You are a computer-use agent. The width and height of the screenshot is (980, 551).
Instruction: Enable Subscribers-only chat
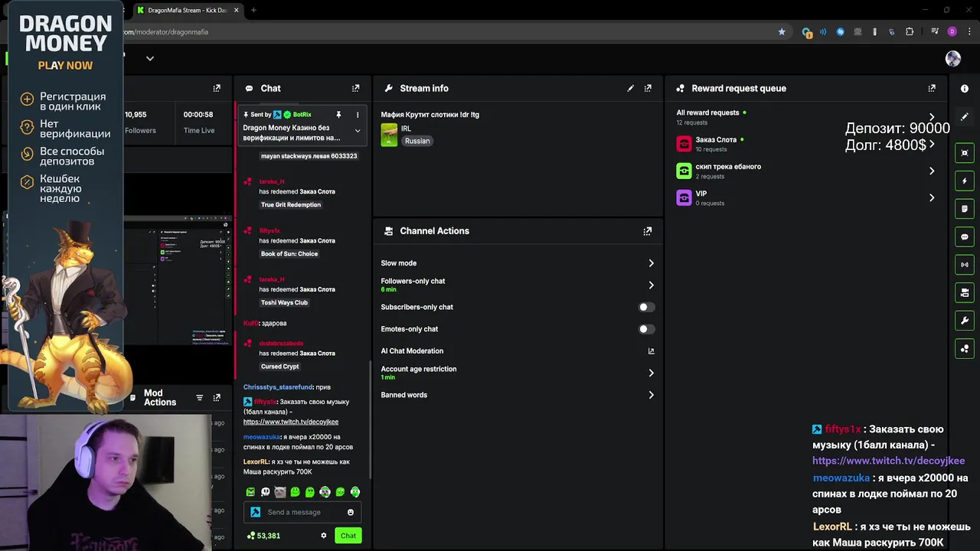click(646, 308)
